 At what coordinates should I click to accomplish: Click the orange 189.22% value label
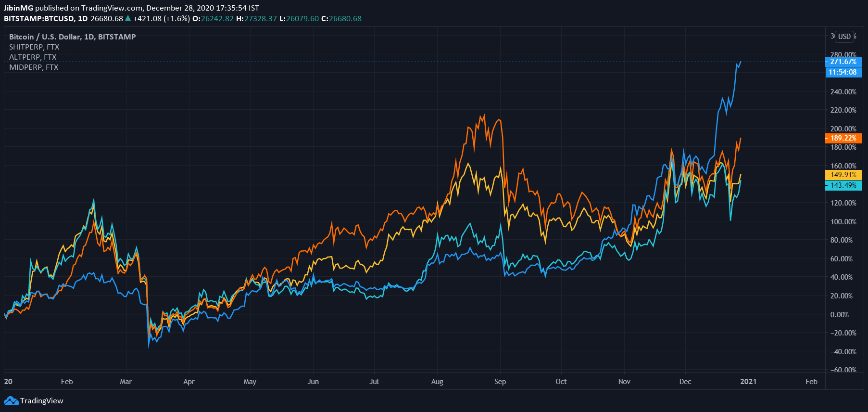pos(843,138)
